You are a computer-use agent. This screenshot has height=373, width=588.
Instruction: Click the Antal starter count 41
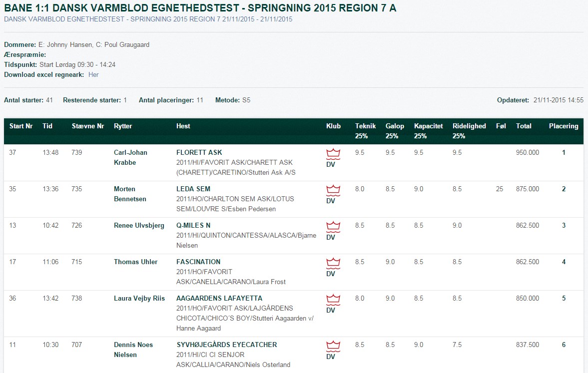coord(49,100)
